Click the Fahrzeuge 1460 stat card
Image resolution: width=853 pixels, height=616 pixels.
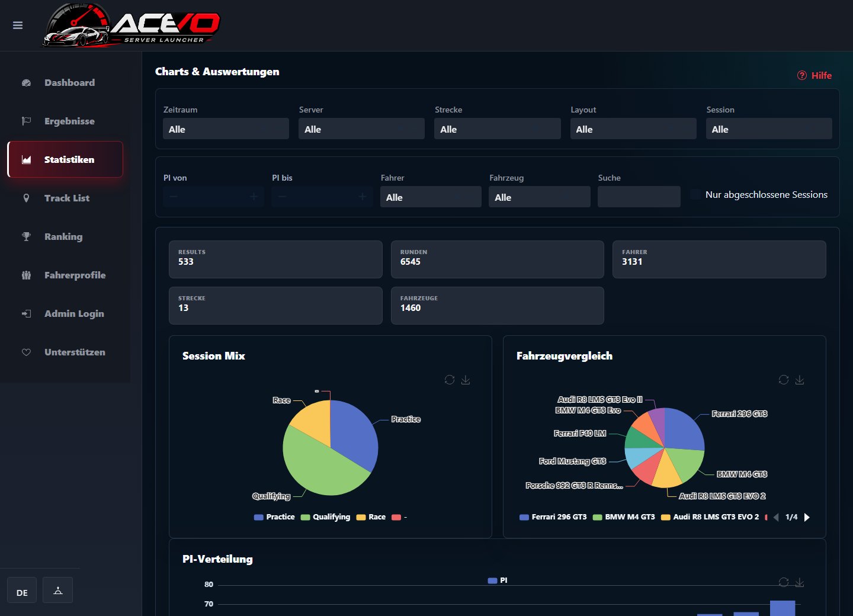pyautogui.click(x=498, y=306)
